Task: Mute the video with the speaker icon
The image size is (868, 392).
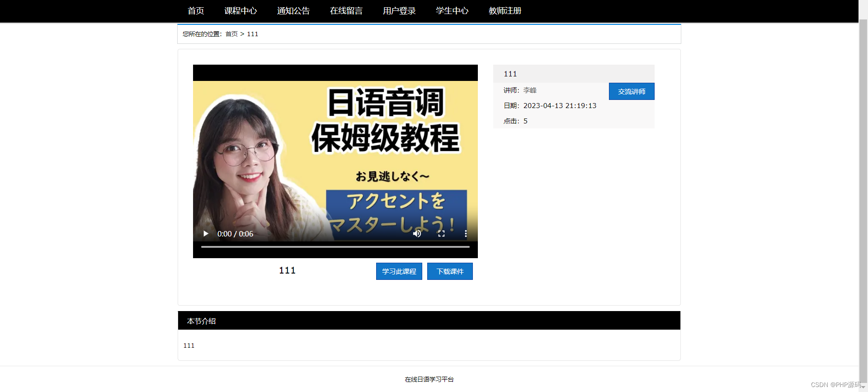Action: click(417, 234)
